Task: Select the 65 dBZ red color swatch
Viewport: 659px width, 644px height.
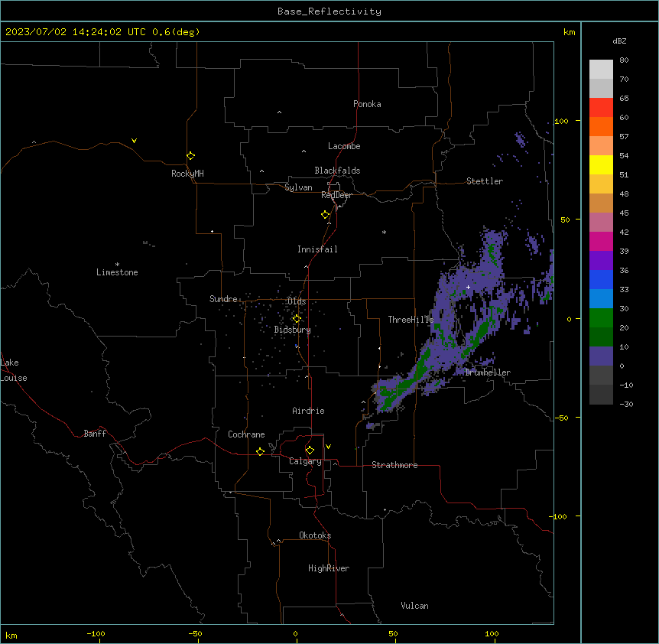Action: 601,107
